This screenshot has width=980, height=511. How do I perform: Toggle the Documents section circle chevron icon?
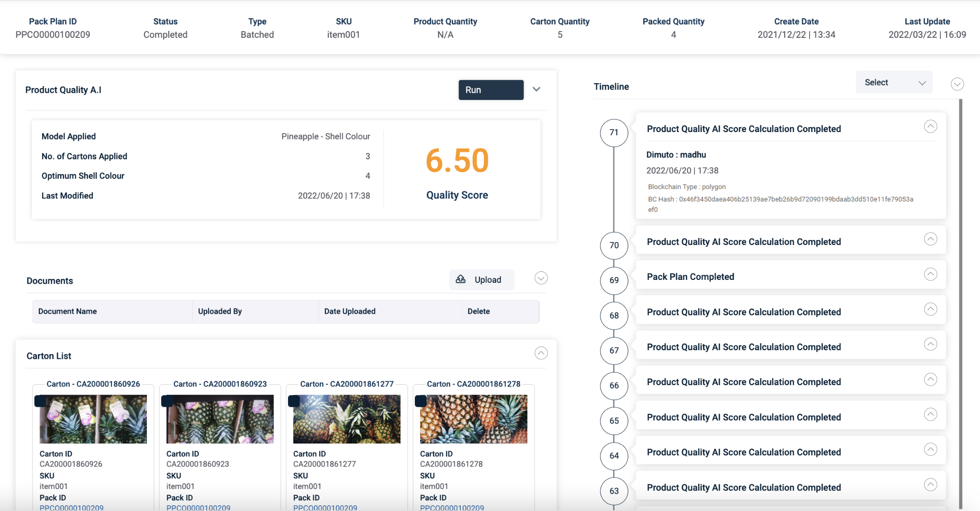541,278
